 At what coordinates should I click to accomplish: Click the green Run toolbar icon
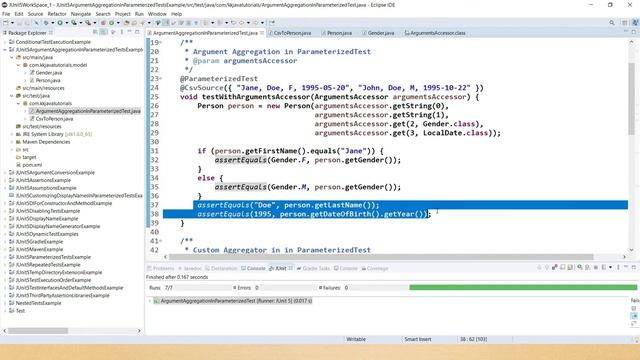point(60,23)
